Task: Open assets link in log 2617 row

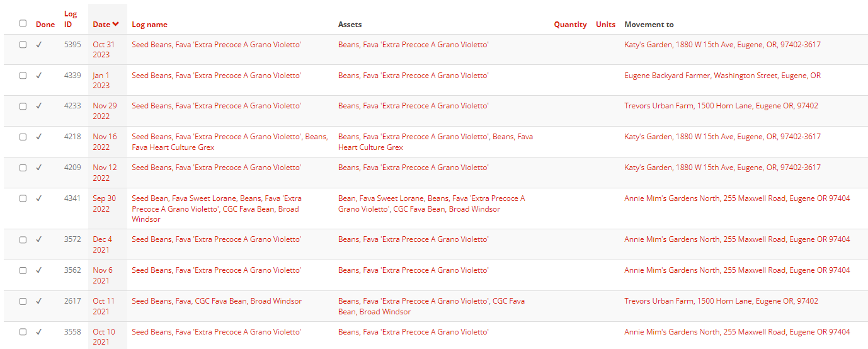Action: (x=431, y=306)
